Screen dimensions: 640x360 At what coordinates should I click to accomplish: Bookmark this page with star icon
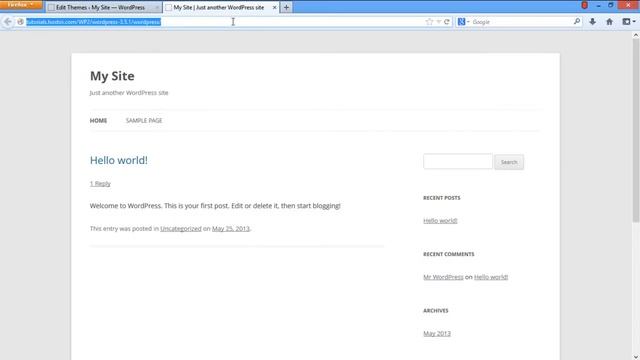click(429, 22)
